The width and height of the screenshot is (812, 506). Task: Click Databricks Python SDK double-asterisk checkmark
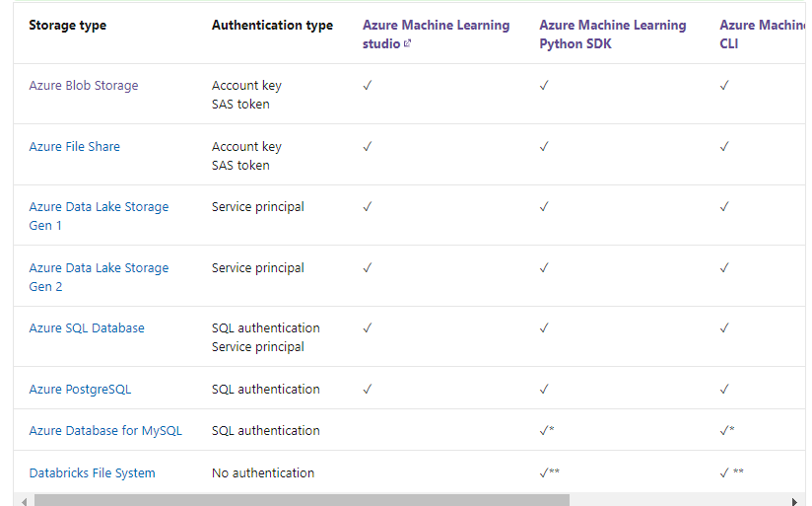point(549,473)
